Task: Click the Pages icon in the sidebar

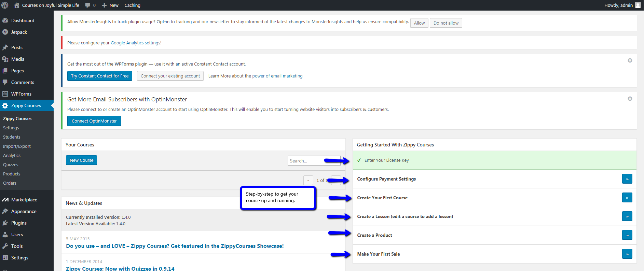Action: [x=5, y=71]
